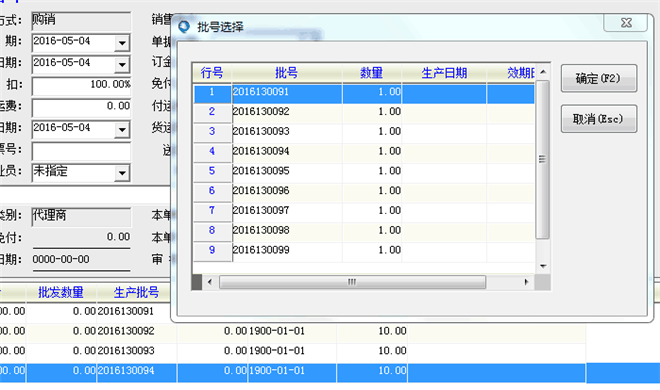Click the 批发数量 column header
This screenshot has height=390, width=660.
click(61, 292)
